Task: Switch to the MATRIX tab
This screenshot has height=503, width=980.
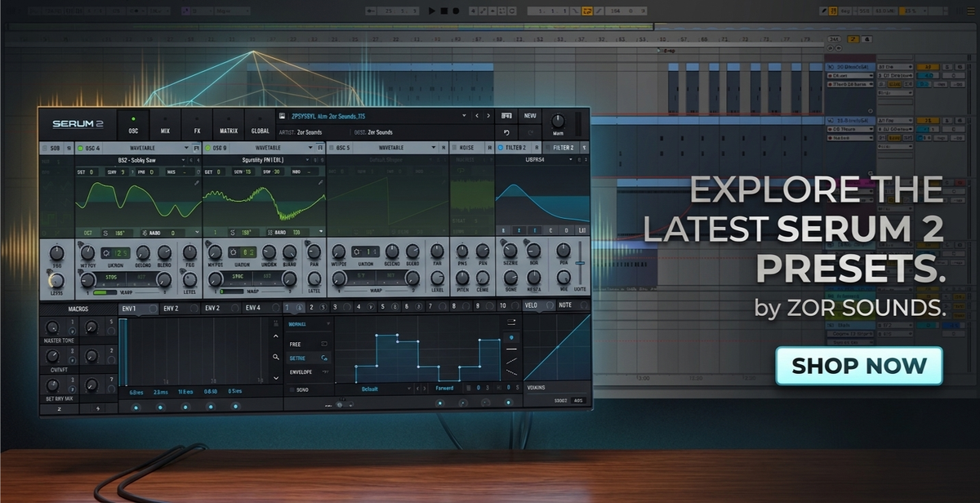Action: coord(228,123)
